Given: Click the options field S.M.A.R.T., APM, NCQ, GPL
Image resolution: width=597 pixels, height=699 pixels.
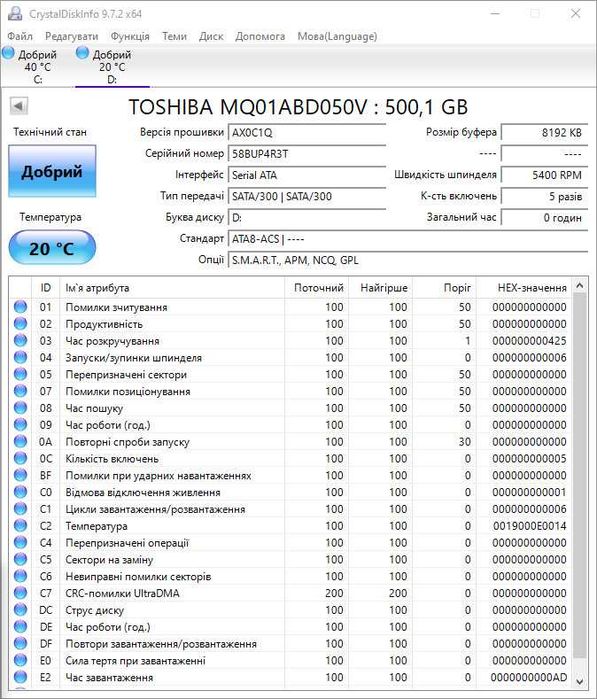Looking at the screenshot, I should point(408,260).
